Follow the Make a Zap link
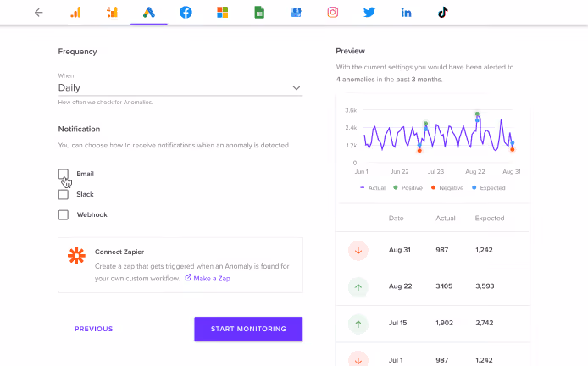 coord(212,278)
